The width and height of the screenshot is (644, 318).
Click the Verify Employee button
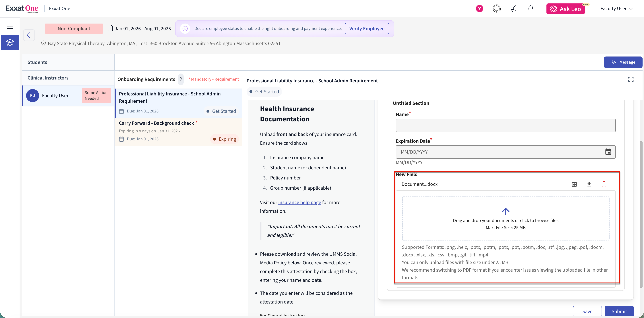366,28
